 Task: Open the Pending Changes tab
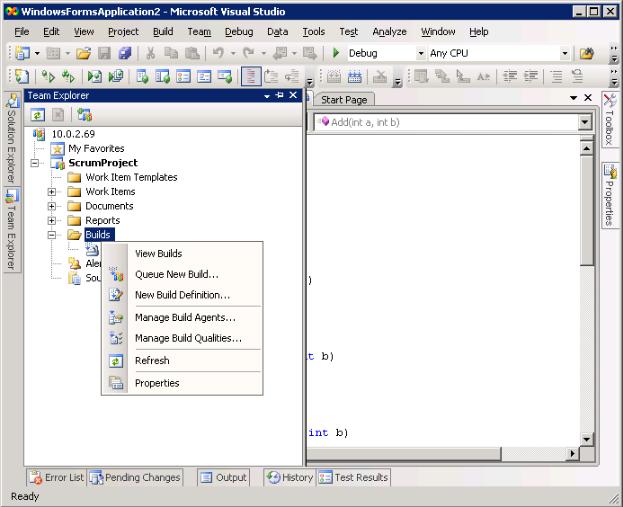click(135, 477)
